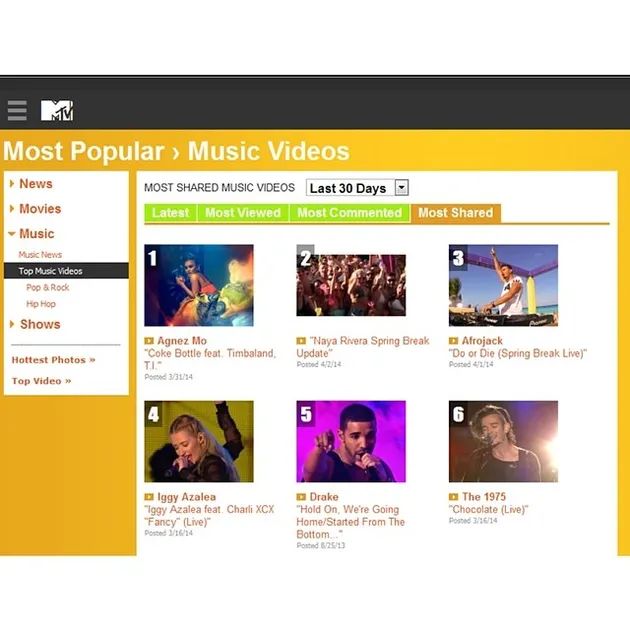Click "Posted 3/31/14" date text

[169, 377]
